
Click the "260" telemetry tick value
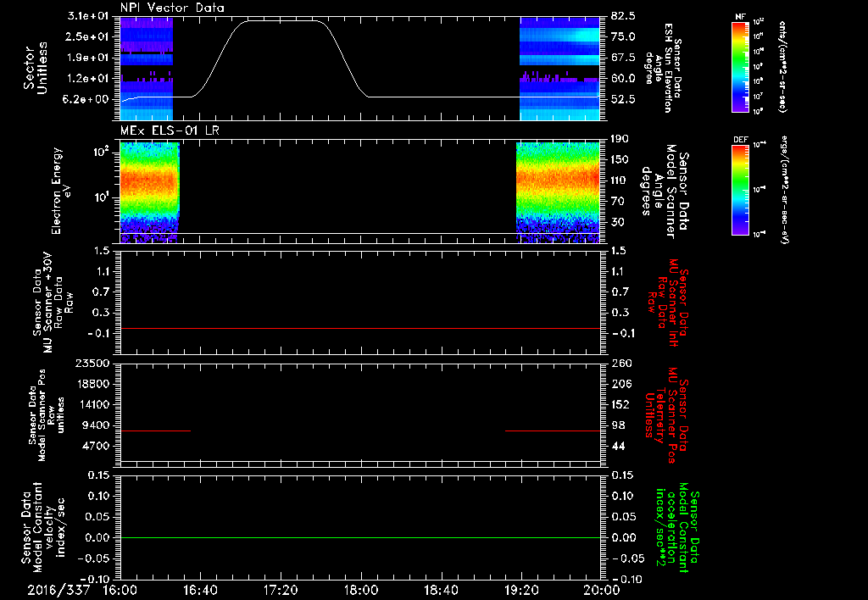click(x=621, y=363)
